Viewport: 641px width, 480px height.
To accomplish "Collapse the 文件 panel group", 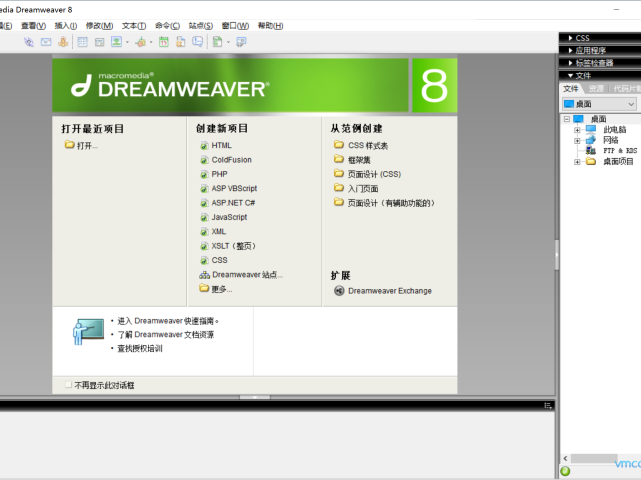I will pyautogui.click(x=571, y=76).
